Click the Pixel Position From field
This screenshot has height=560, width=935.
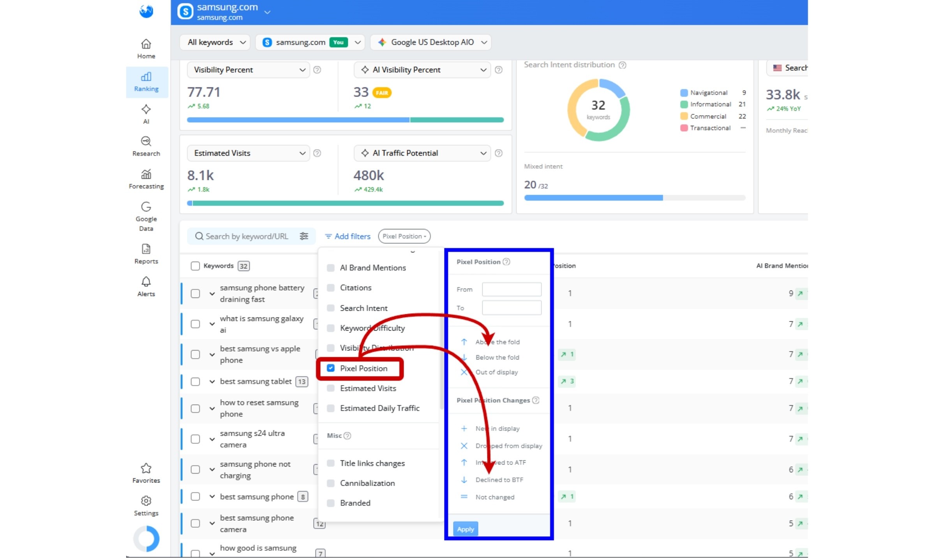tap(512, 289)
